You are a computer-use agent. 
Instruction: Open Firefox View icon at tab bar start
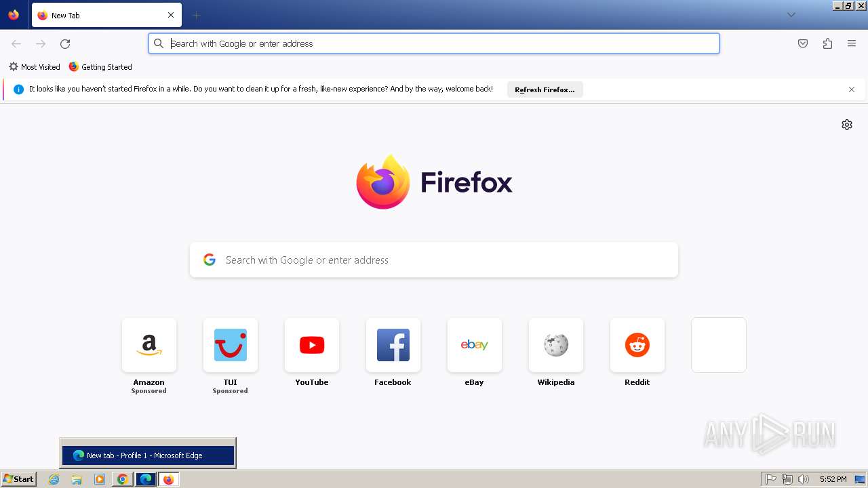(14, 15)
